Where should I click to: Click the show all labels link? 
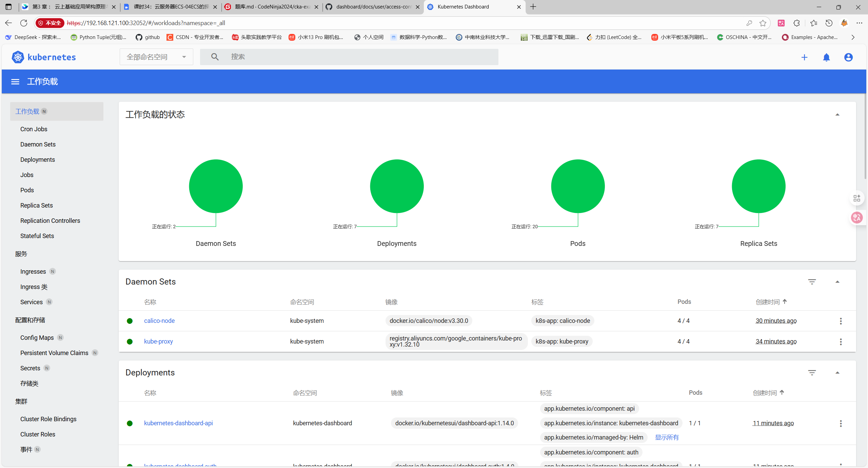pos(667,437)
